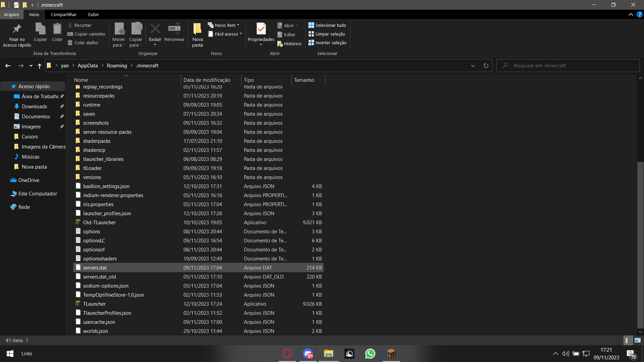Screen dimensions: 644x362
Task: Switch to the Exibir ribbon tab
Action: (x=94, y=14)
